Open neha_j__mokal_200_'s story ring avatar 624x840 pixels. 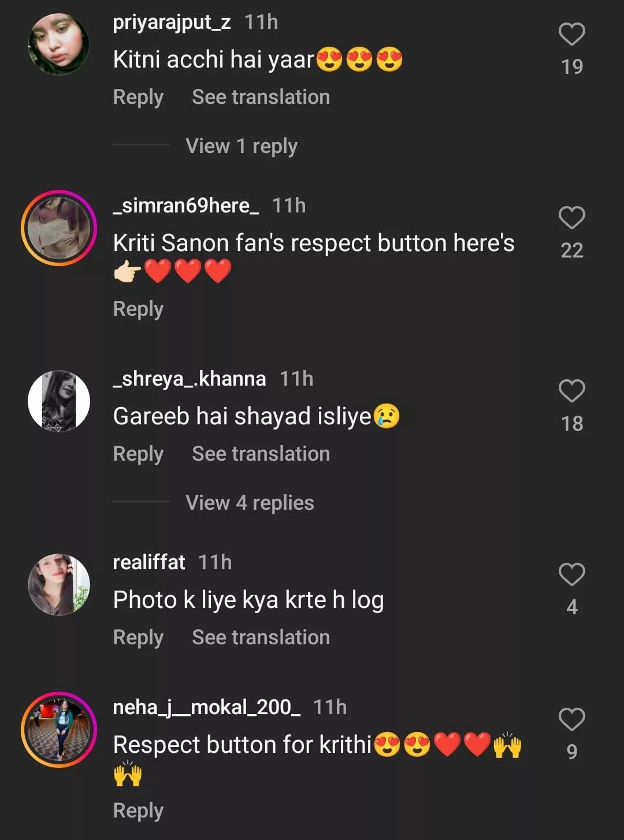tap(58, 730)
